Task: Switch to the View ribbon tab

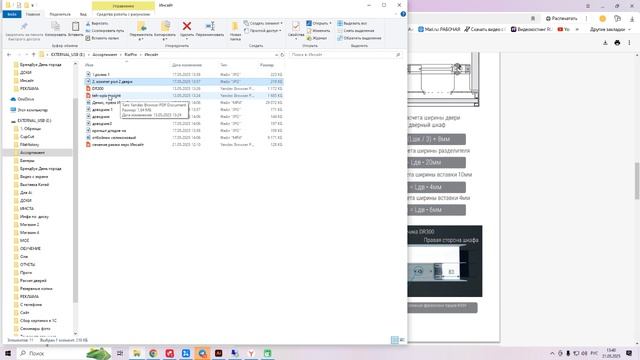Action: tap(83, 14)
